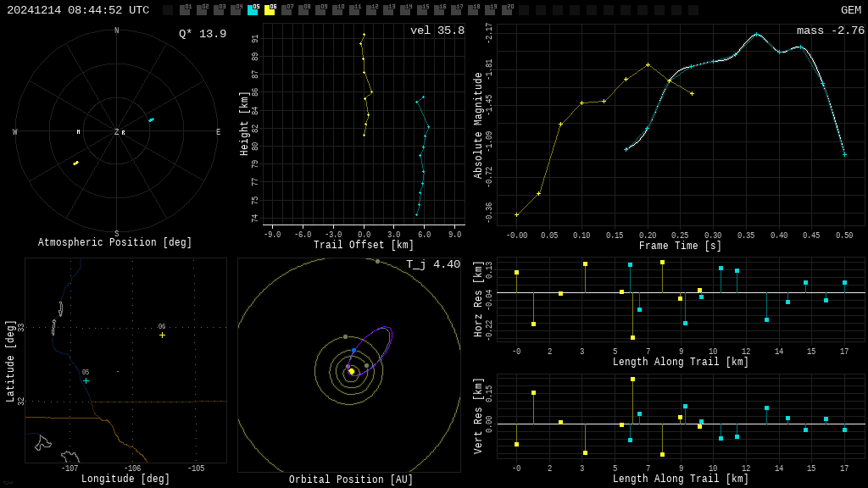
Task: Click the Q* 13.9 readout
Action: (x=202, y=34)
